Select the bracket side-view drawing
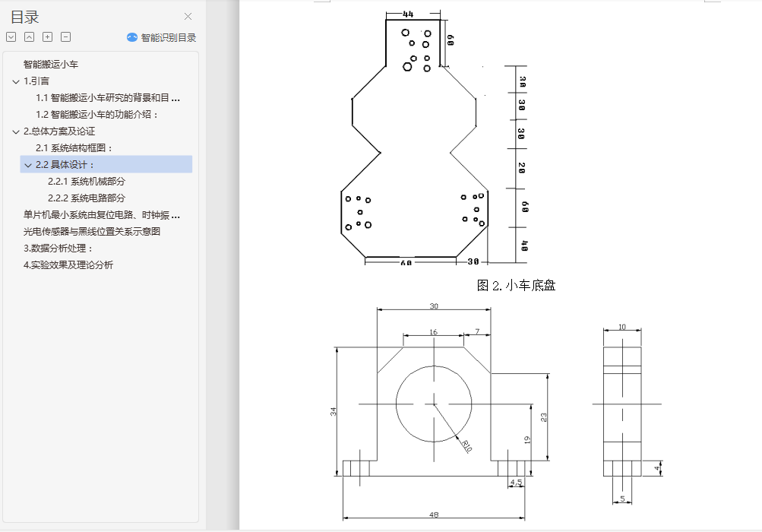Viewport: 762px width, 532px height. coord(627,414)
